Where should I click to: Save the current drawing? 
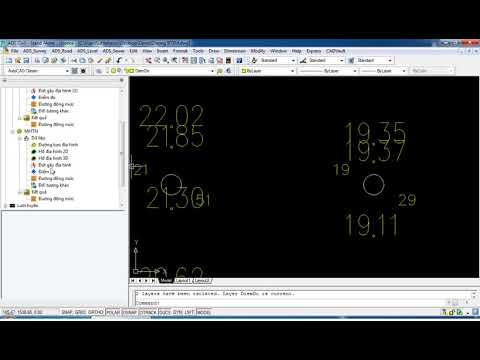pos(26,60)
